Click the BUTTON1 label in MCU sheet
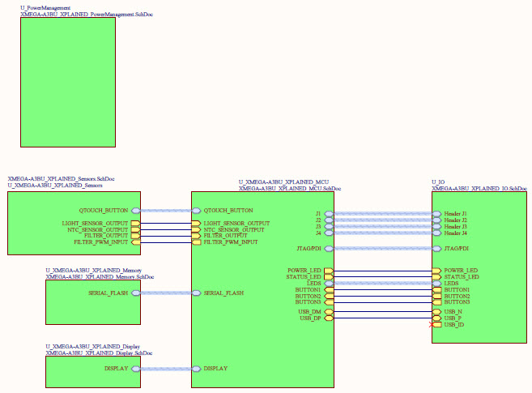Viewport: 532px width, 393px height. pyautogui.click(x=308, y=290)
